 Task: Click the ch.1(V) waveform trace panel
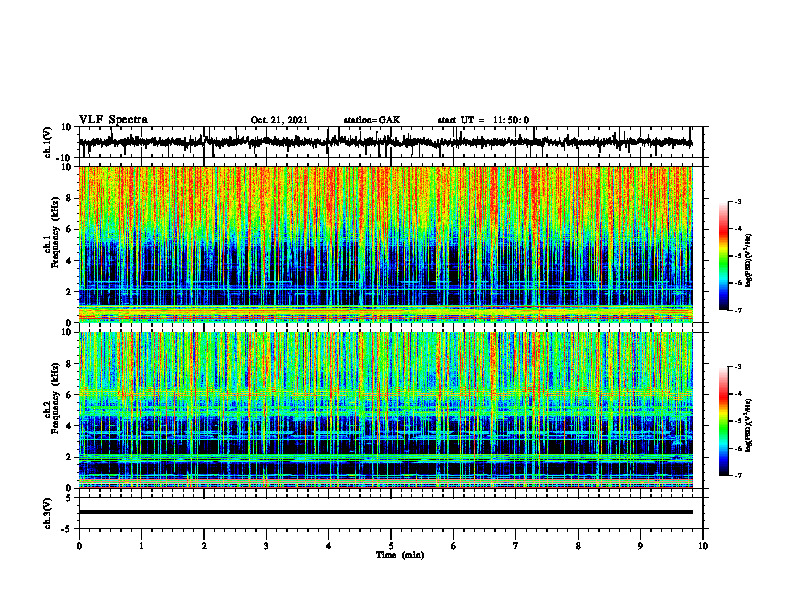point(391,142)
